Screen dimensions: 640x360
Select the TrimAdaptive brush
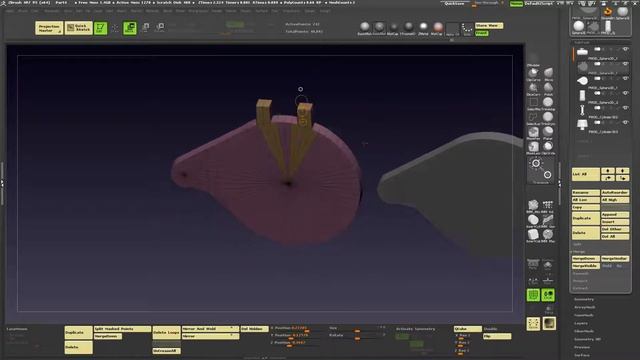click(548, 104)
